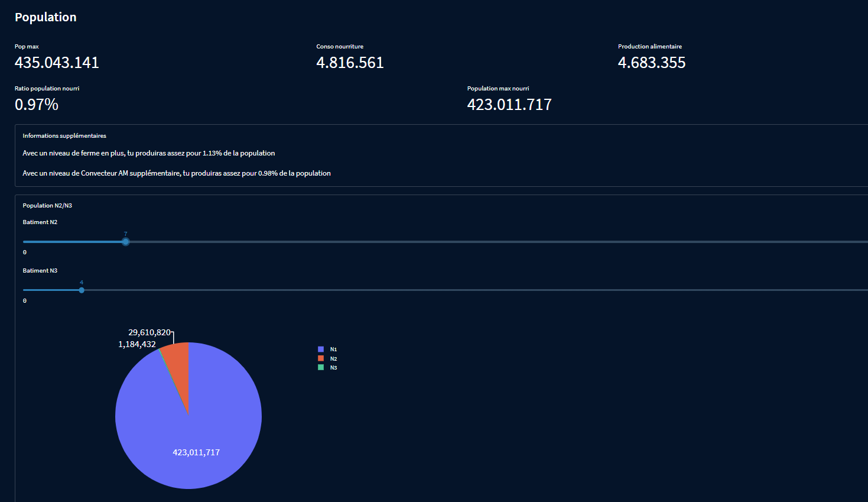
Task: Click the Batiment N3 label
Action: coord(40,271)
